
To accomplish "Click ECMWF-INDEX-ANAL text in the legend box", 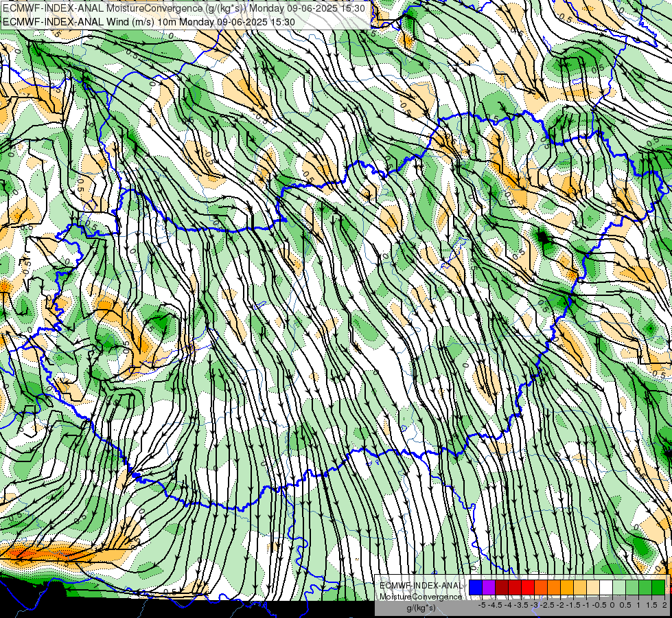I will (x=421, y=586).
